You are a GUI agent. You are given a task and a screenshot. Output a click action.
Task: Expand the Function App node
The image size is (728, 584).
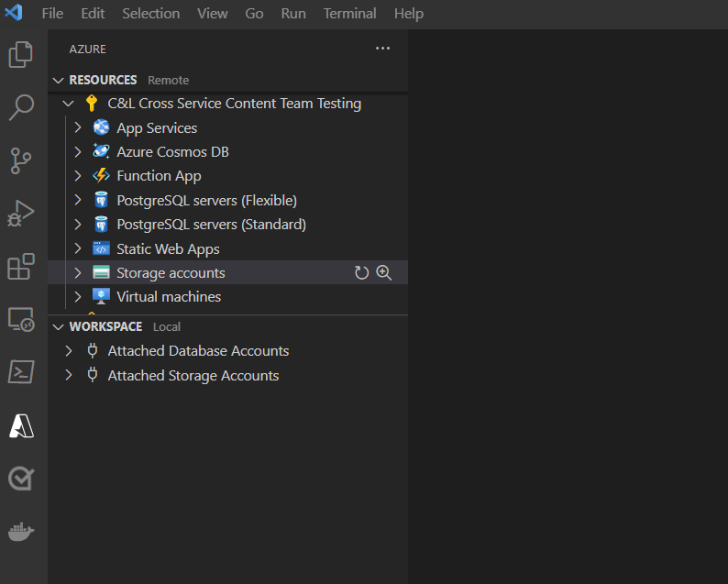[x=78, y=176]
